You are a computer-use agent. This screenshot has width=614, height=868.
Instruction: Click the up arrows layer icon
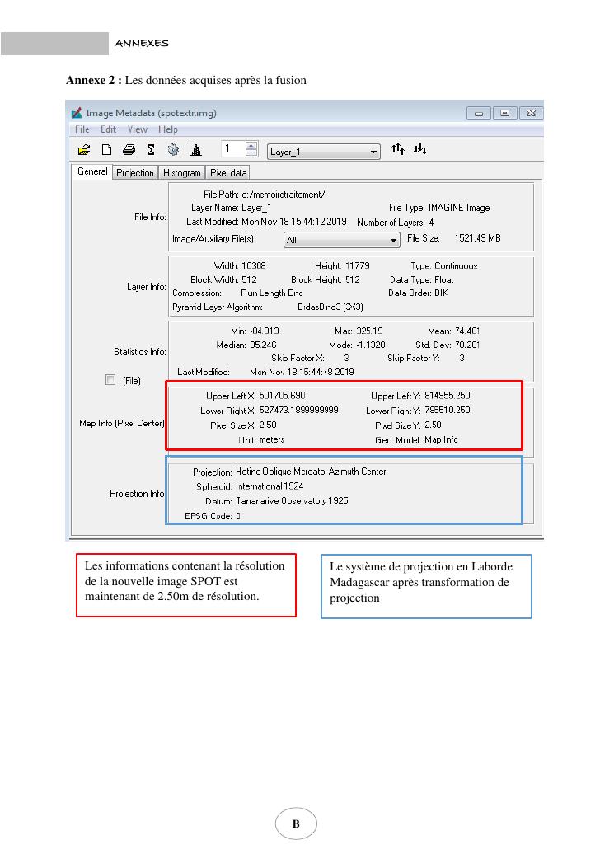click(398, 149)
